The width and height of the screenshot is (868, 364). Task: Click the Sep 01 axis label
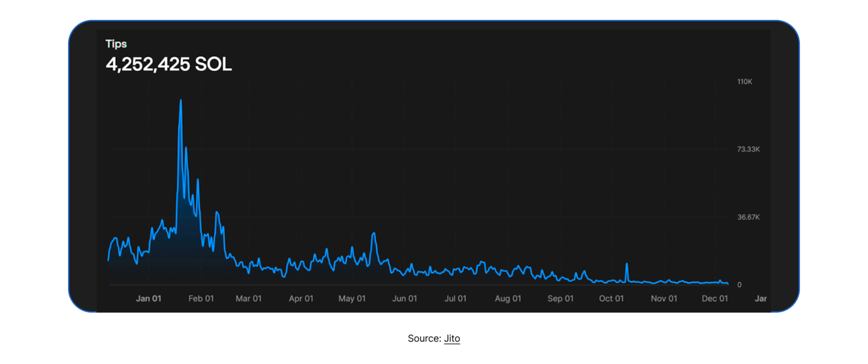[x=560, y=298]
